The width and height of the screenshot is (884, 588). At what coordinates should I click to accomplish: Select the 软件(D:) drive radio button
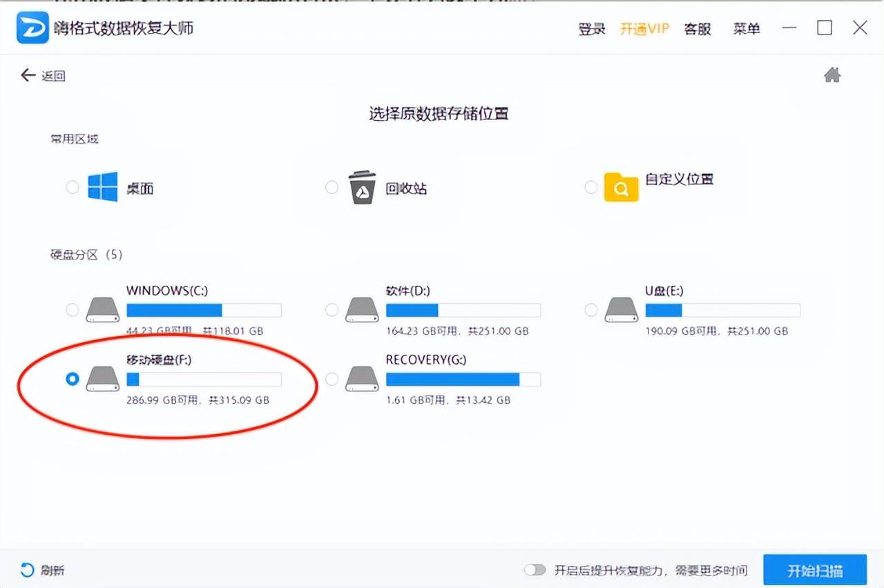pos(331,310)
